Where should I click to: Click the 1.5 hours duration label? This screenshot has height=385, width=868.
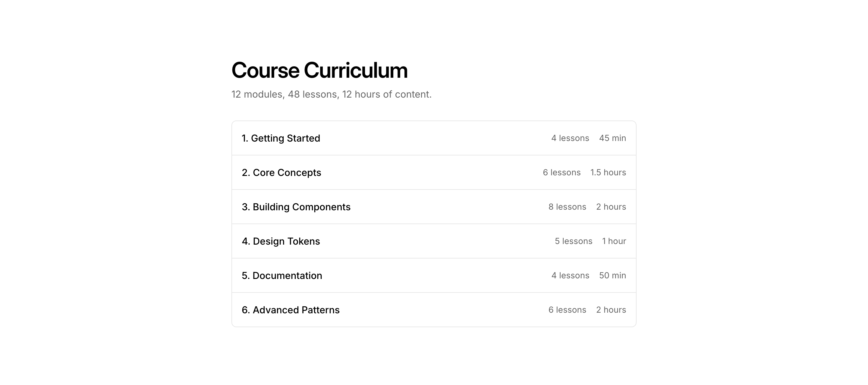click(608, 172)
